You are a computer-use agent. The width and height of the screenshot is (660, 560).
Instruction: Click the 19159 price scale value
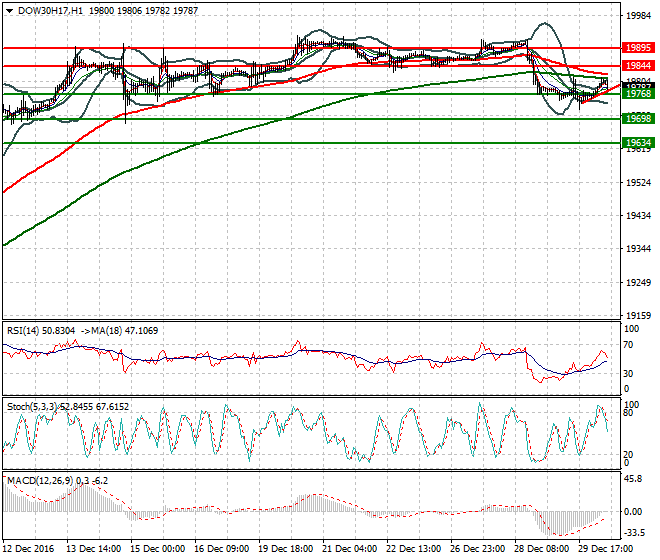(x=639, y=315)
